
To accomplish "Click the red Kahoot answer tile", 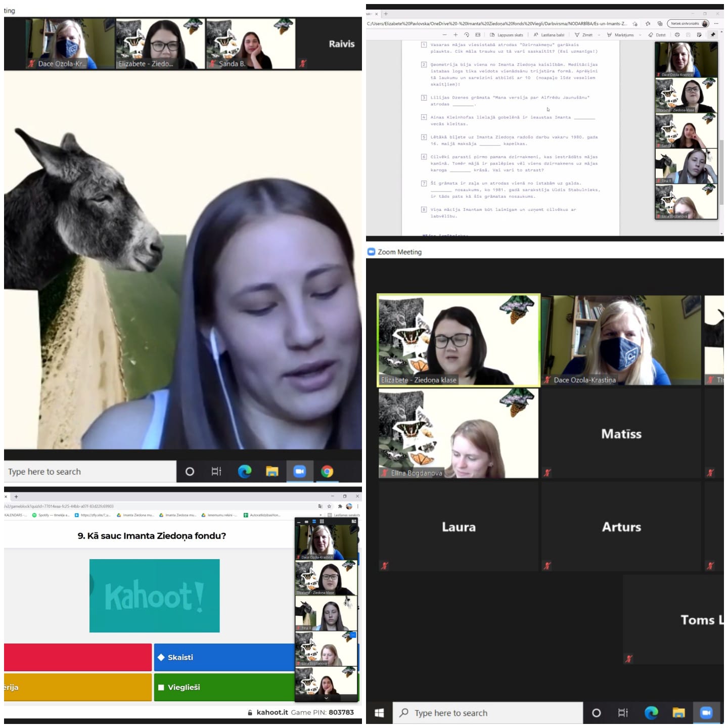I will [x=78, y=657].
